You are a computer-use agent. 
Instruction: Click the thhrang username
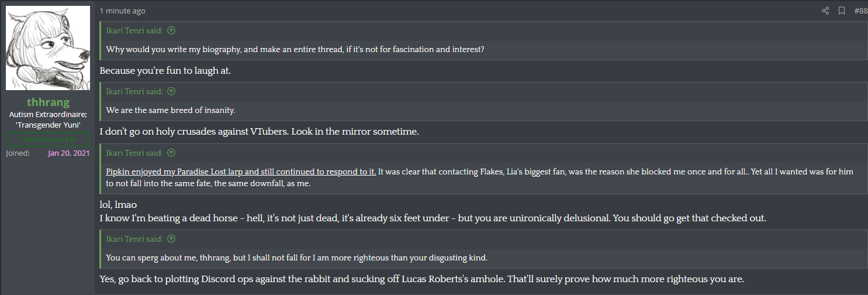tap(48, 102)
